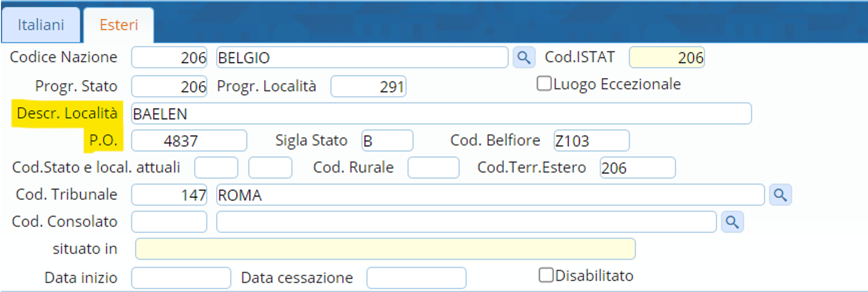The height and width of the screenshot is (292, 868).
Task: Enable the Luogo Eccezionale checkbox
Action: point(544,84)
